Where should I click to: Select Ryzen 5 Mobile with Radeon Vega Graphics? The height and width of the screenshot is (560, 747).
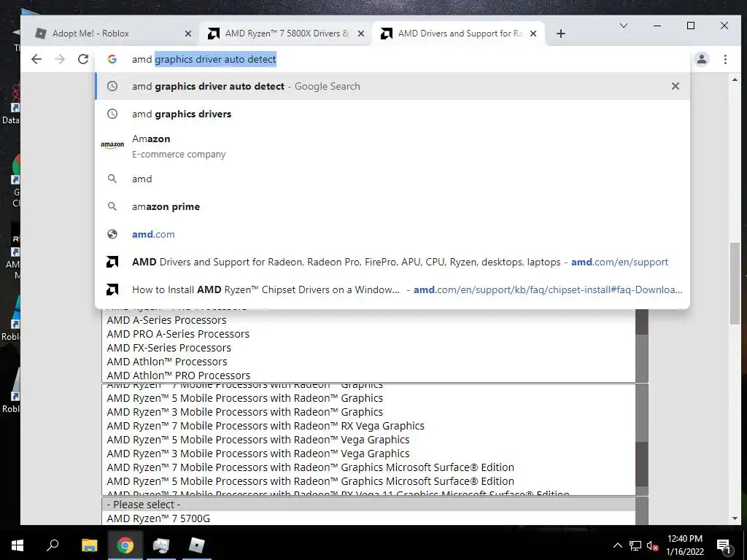click(368, 440)
